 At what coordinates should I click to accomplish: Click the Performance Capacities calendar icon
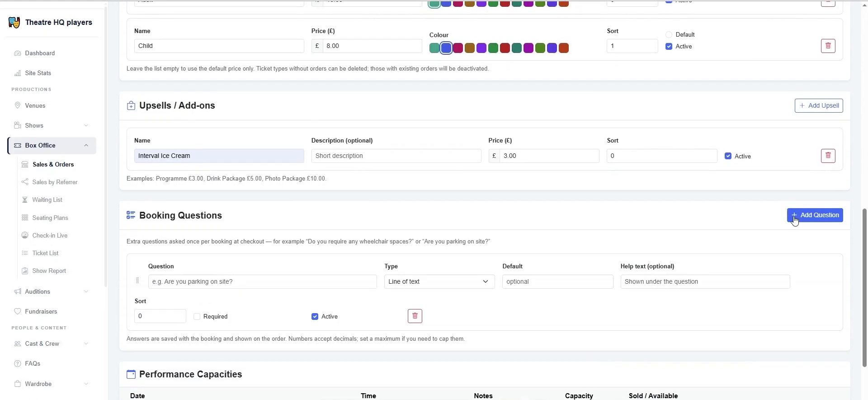point(131,374)
